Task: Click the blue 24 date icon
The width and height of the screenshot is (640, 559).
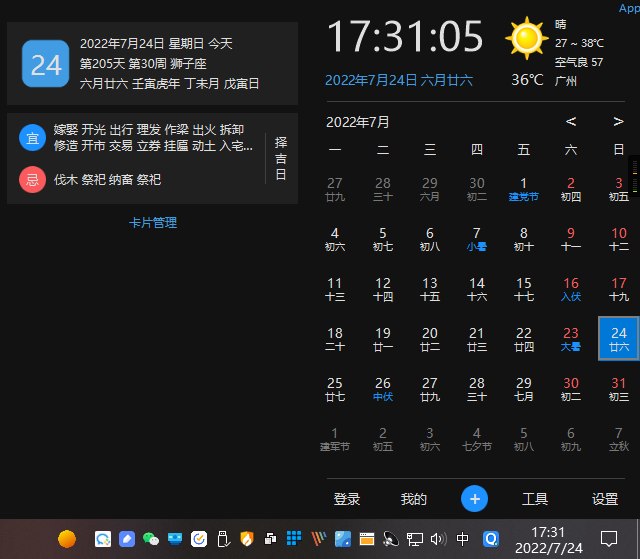Action: click(45, 64)
